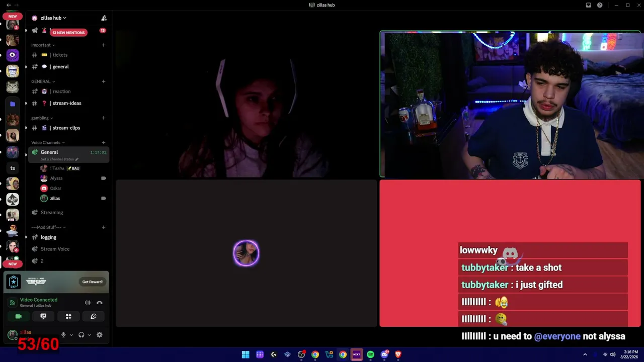The image size is (644, 362).
Task: Open the Windows Start menu
Action: [246, 354]
